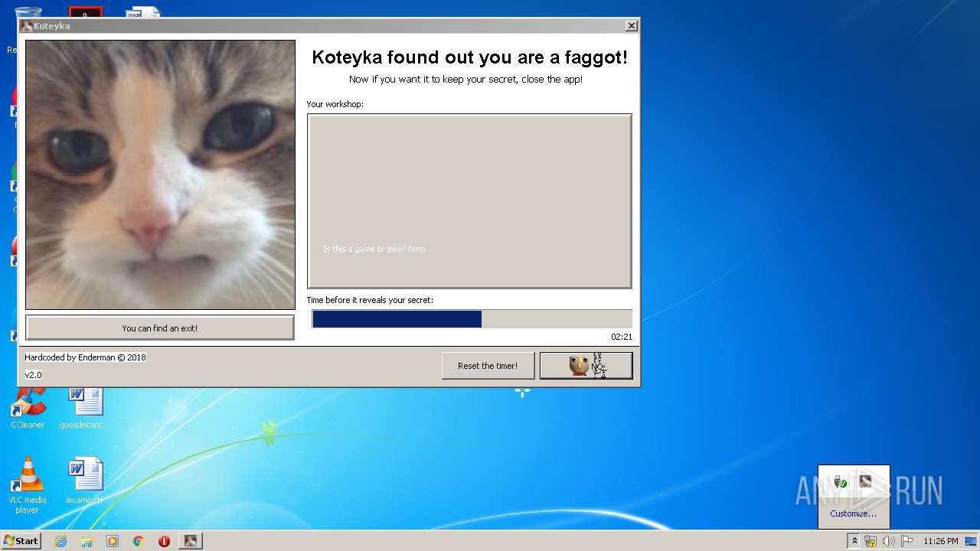Click the 'Reset the timer!' button
This screenshot has height=551, width=980.
[488, 366]
